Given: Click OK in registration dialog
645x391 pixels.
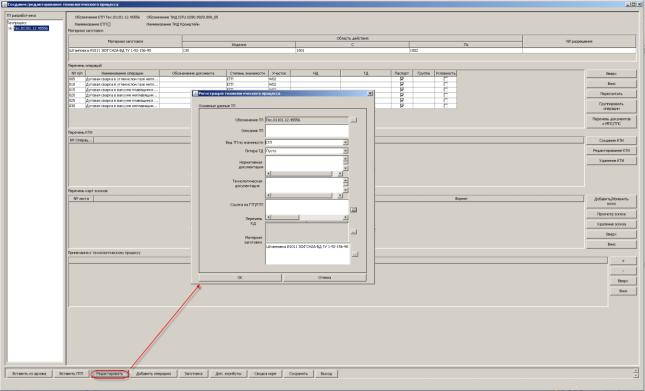Looking at the screenshot, I should pos(240,278).
